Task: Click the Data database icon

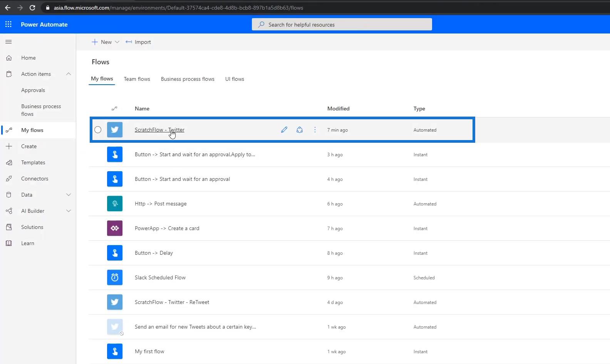Action: coord(9,195)
